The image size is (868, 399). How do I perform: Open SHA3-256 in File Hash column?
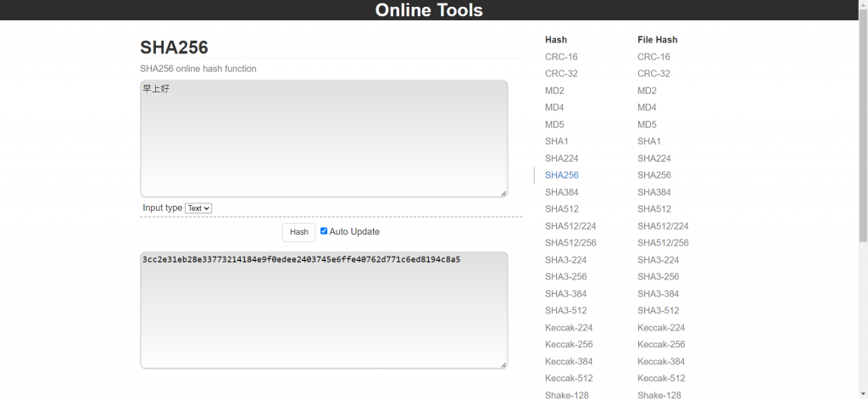click(x=658, y=276)
